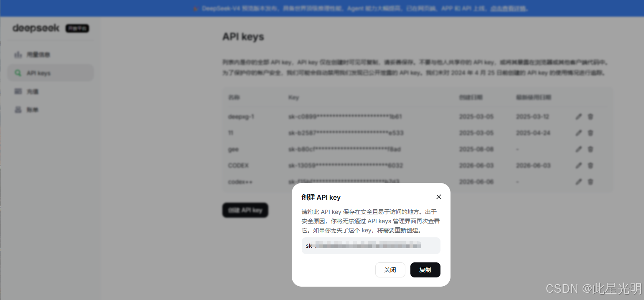Click CODEX creation date 2026-06-03
644x300 pixels.
coord(476,165)
